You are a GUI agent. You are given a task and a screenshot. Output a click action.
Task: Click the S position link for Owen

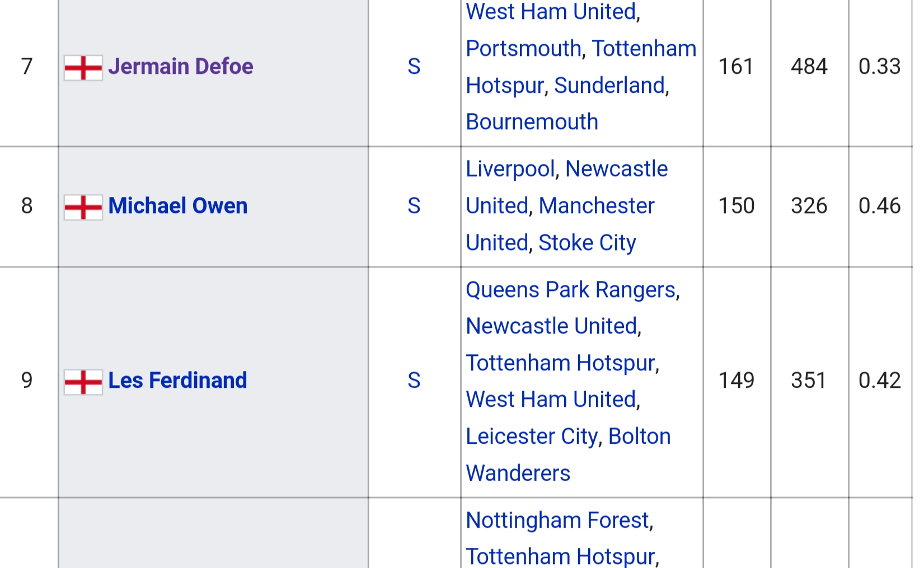tap(414, 205)
